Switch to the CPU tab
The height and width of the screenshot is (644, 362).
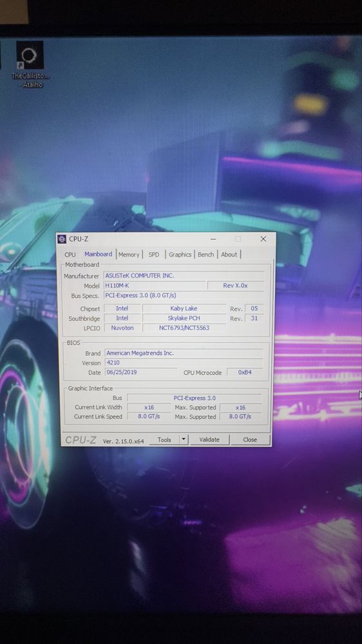point(70,255)
